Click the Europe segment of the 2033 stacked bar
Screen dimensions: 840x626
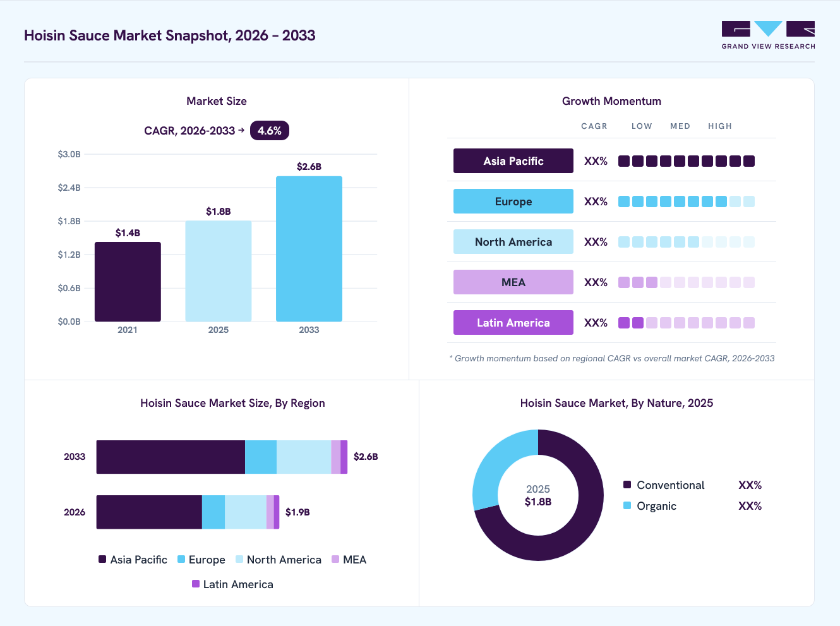pyautogui.click(x=261, y=457)
